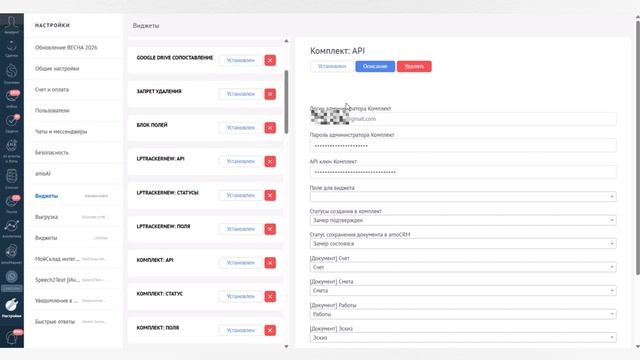This screenshot has width=640, height=360.
Task: Open Статус сохранения документа в amoCRM dropdown
Action: point(463,244)
